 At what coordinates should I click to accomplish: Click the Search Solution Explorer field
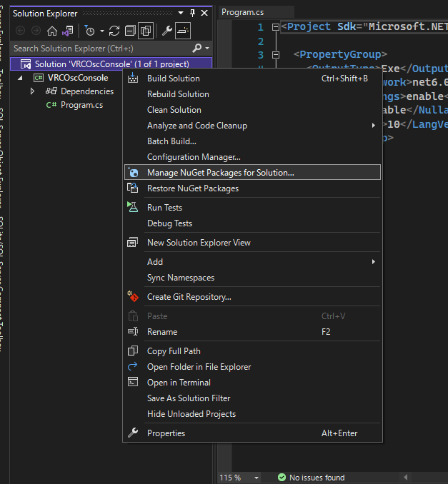(x=101, y=49)
